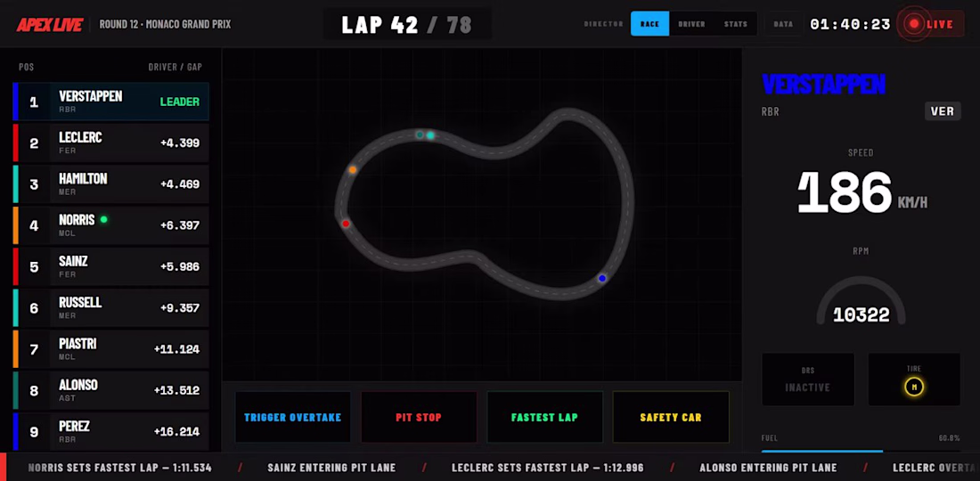
Task: Select Russell row in standings
Action: (110, 307)
